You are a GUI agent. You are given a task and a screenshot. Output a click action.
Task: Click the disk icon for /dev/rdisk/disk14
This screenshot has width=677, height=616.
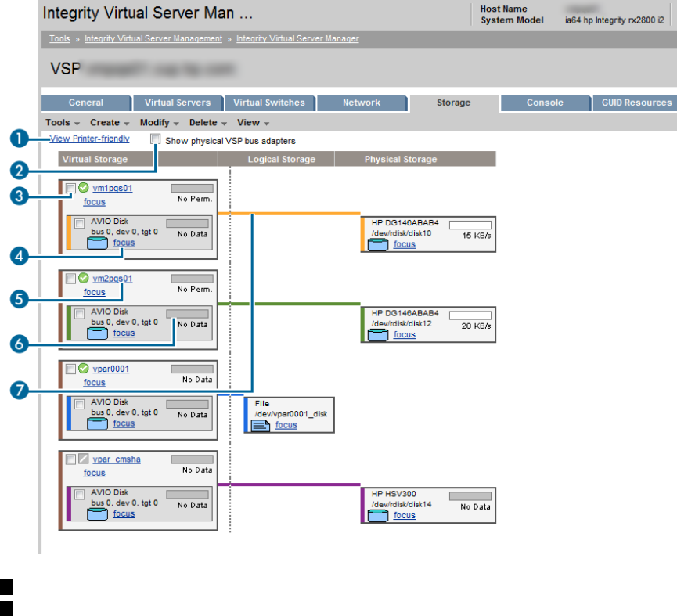click(377, 515)
